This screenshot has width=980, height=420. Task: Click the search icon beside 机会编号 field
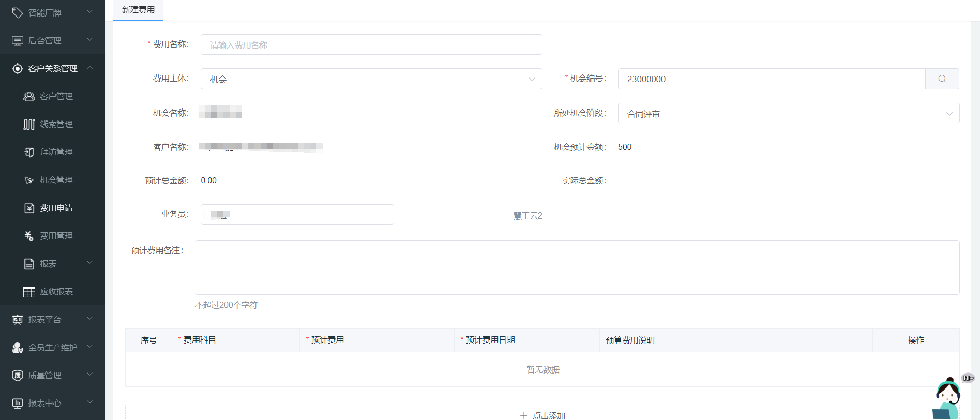[x=942, y=79]
